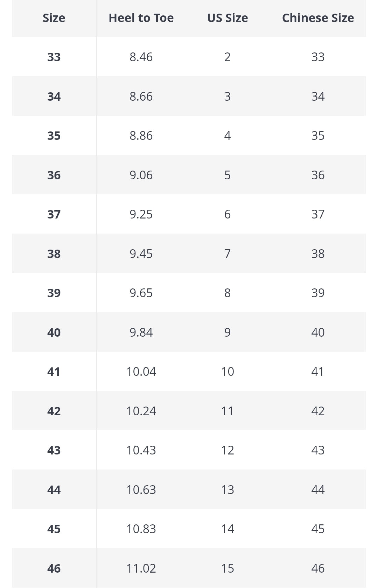Click the 8.66 heel to toe value
This screenshot has width=378, height=588.
(x=141, y=96)
